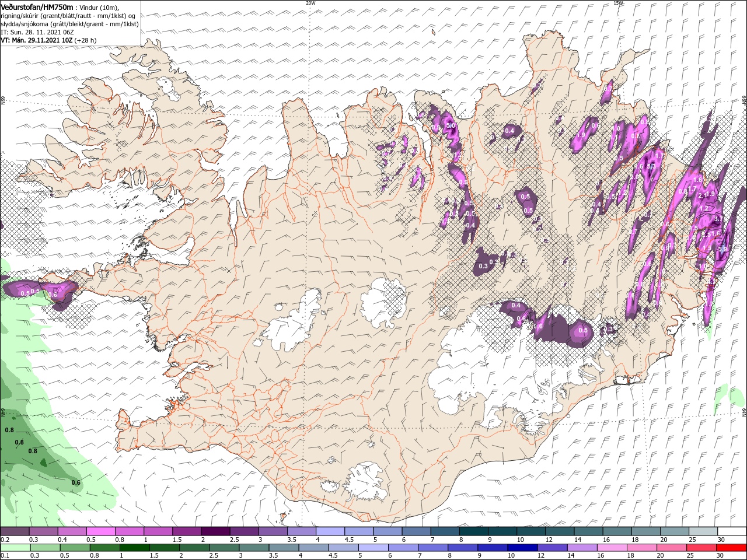Click the pale pink 16 rain legend swatch
Screen dimensions: 747x560
pos(611,548)
